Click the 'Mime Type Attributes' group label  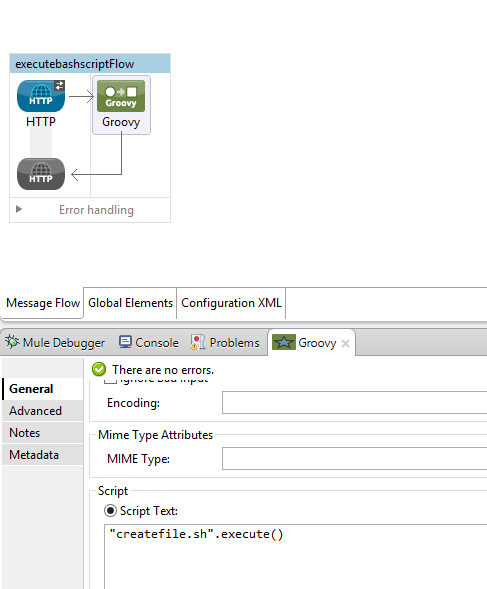pyautogui.click(x=155, y=435)
